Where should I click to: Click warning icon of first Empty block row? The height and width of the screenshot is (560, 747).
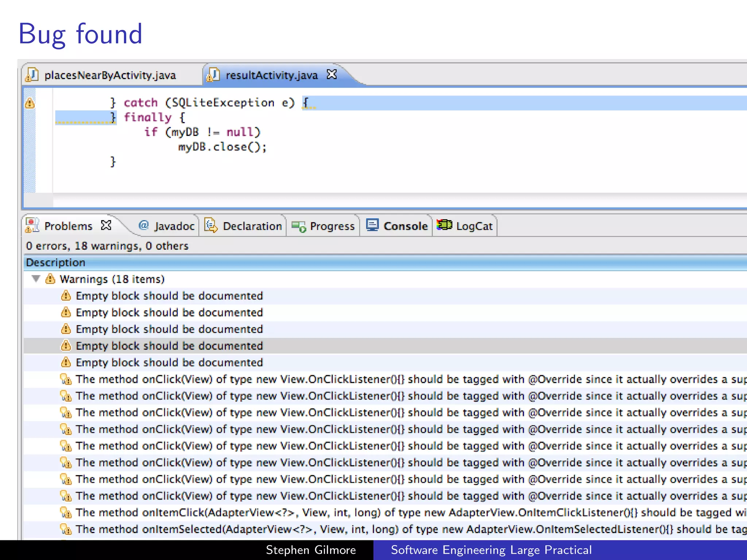pyautogui.click(x=66, y=295)
